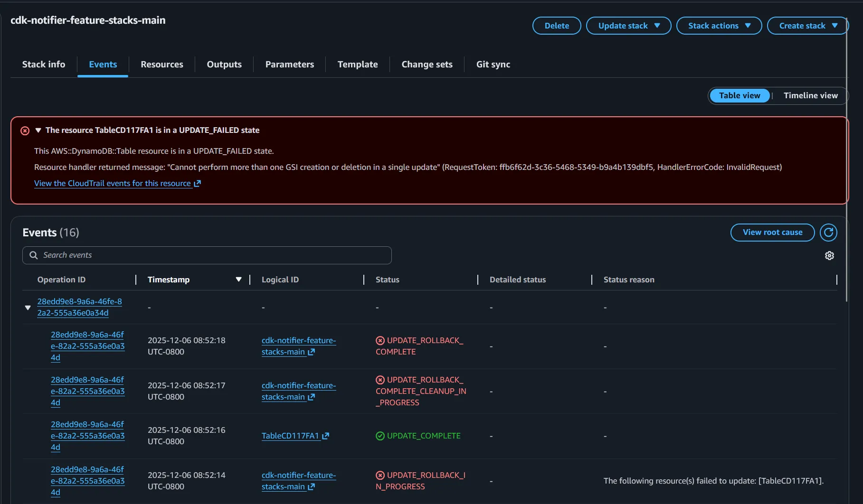Open TableCD117FA1 via its external link icon

(325, 436)
